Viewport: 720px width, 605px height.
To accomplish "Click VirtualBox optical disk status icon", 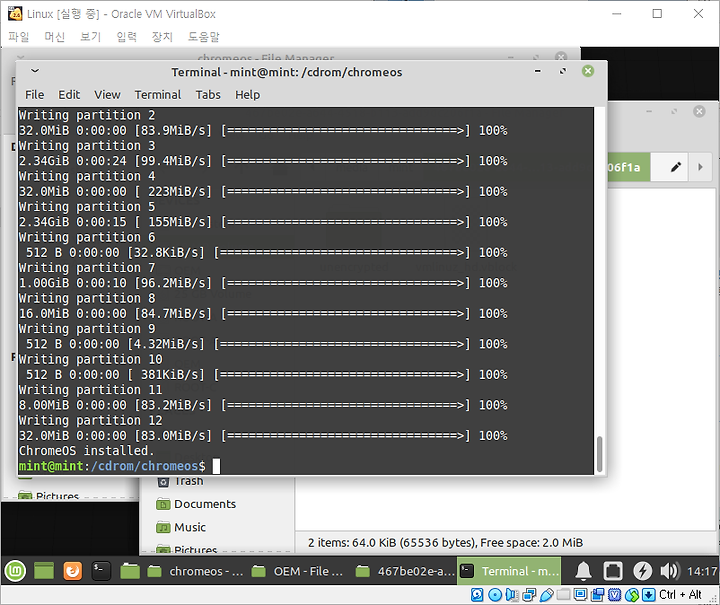I will pos(495,595).
